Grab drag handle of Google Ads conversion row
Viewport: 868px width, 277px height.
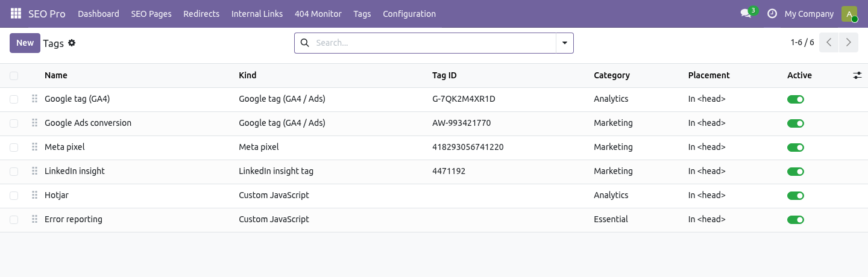point(34,123)
